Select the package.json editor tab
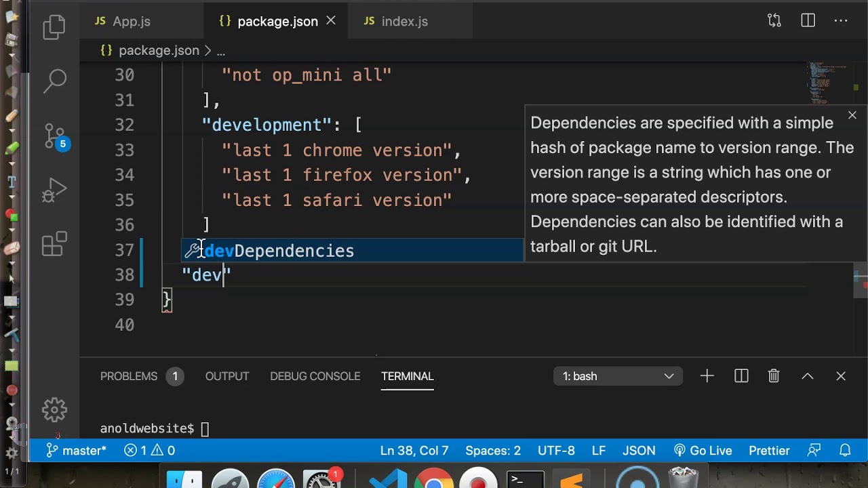868x488 pixels. tap(277, 21)
